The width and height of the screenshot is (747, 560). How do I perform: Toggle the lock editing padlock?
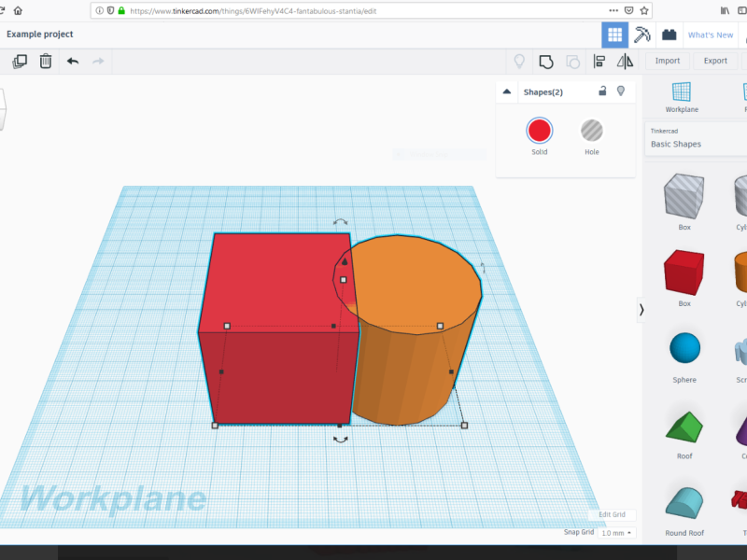[602, 91]
